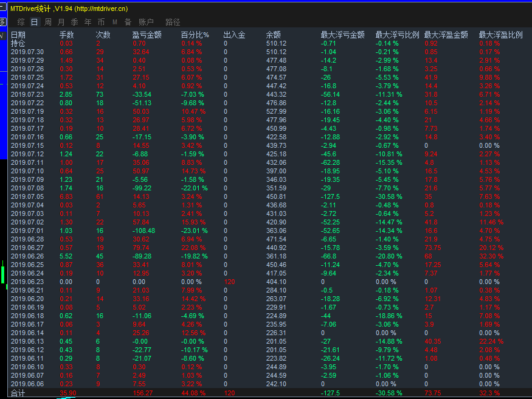Click floating loss ratio -15.35 % cell
532x399 pixels.
[389, 162]
